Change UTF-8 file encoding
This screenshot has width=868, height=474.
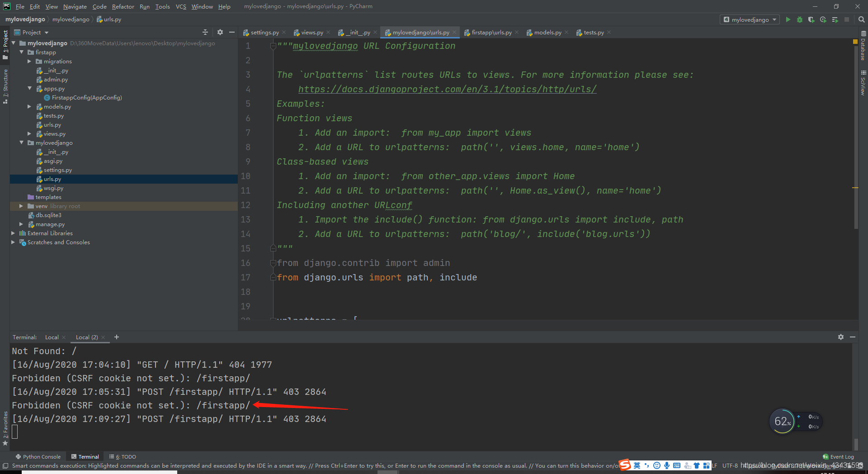730,465
